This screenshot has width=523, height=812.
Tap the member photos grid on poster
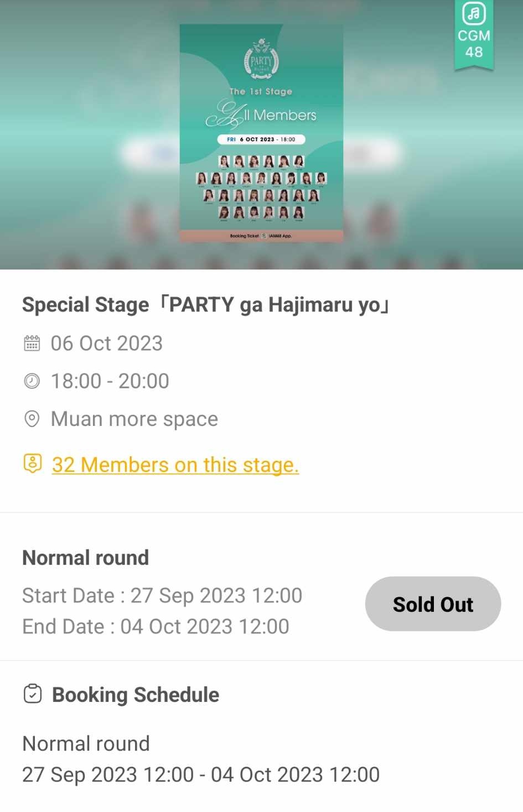click(x=261, y=187)
